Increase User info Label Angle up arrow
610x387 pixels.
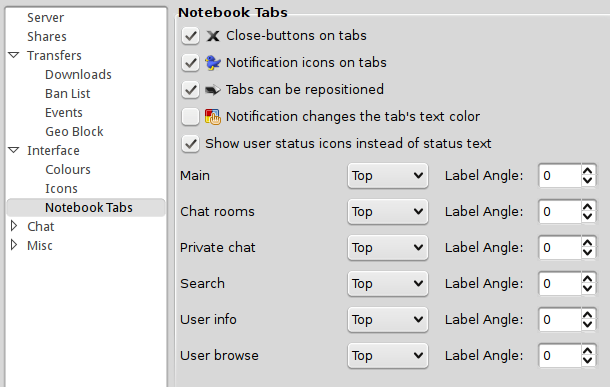pos(588,315)
